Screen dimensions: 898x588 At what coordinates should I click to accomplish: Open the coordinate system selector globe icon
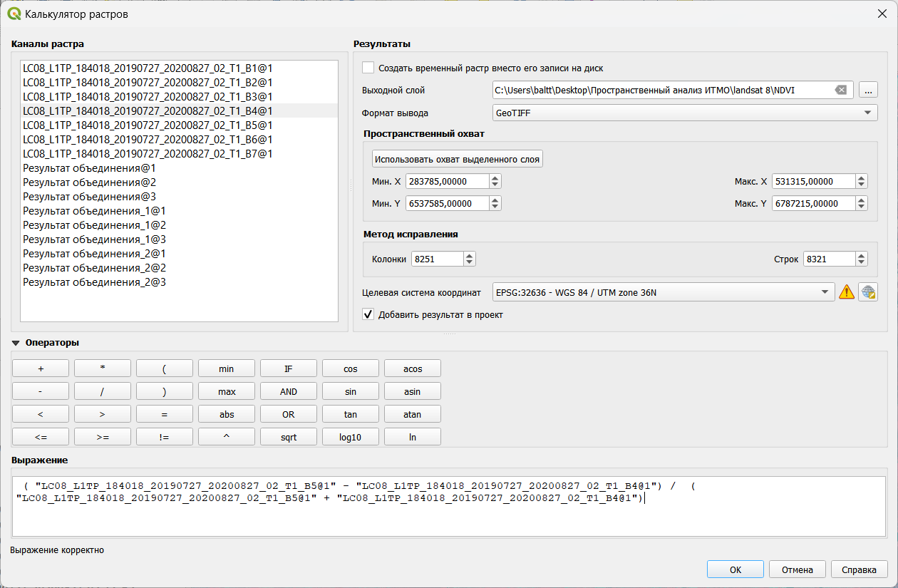[x=867, y=292]
